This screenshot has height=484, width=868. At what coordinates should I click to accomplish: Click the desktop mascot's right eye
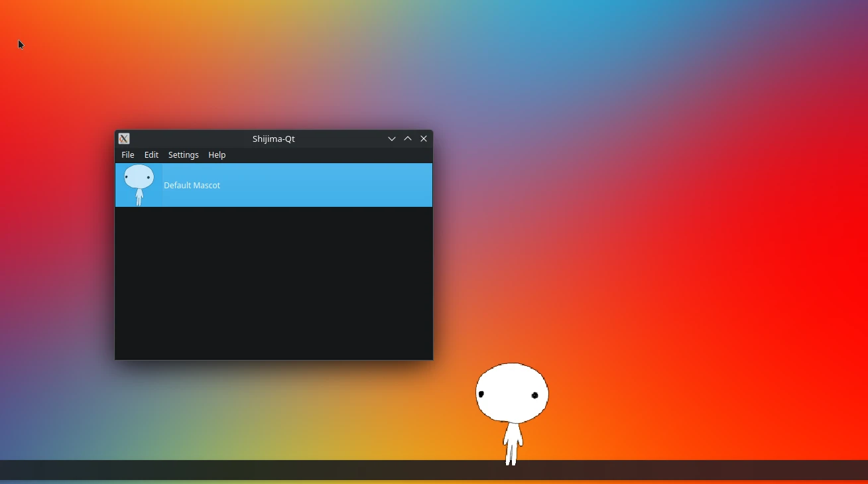coord(535,396)
